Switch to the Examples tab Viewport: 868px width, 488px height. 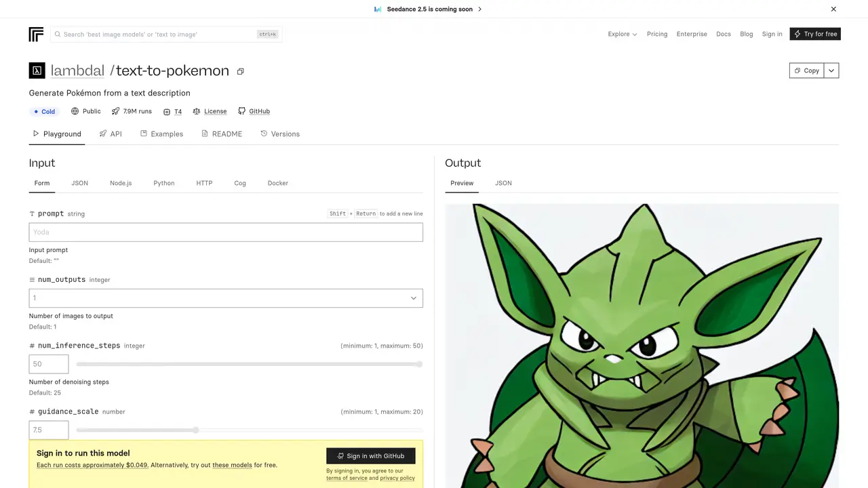click(161, 134)
